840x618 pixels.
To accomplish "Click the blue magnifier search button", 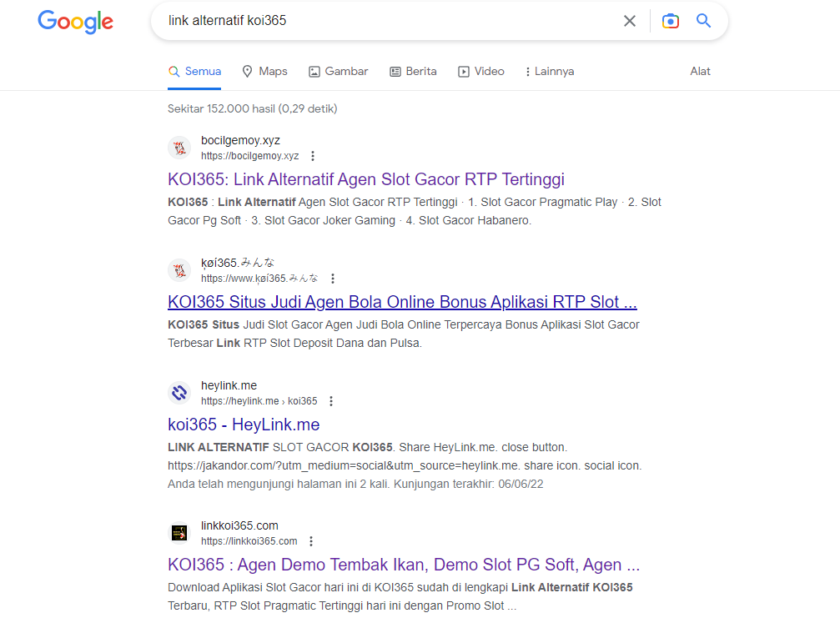I will click(x=704, y=21).
